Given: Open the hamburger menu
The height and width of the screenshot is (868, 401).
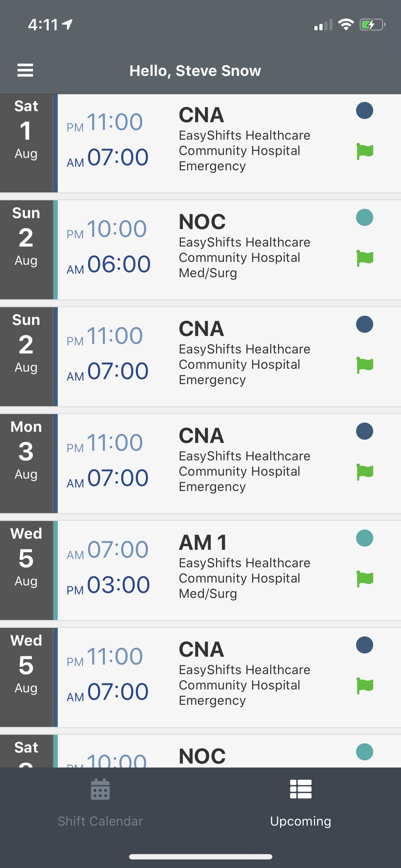Looking at the screenshot, I should 25,70.
